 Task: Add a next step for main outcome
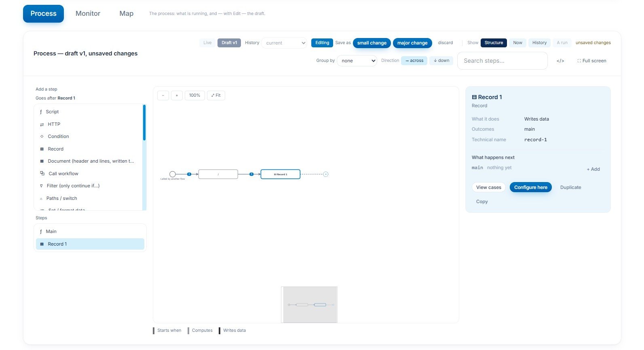pos(593,169)
